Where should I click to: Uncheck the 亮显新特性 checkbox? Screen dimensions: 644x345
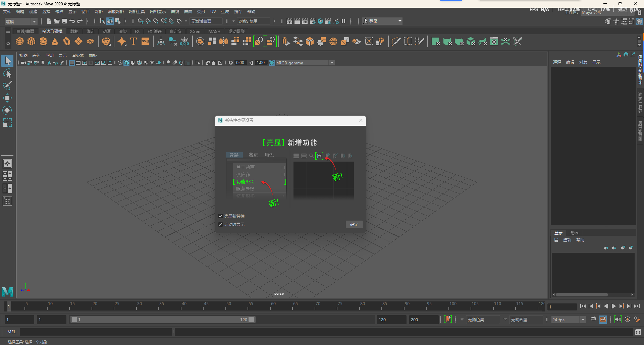pos(221,216)
